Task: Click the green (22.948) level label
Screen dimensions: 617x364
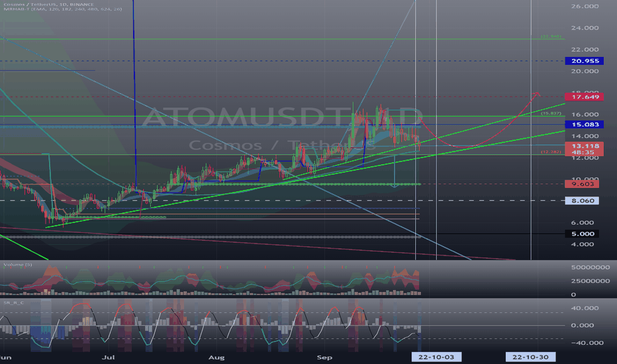Action: tap(551, 36)
